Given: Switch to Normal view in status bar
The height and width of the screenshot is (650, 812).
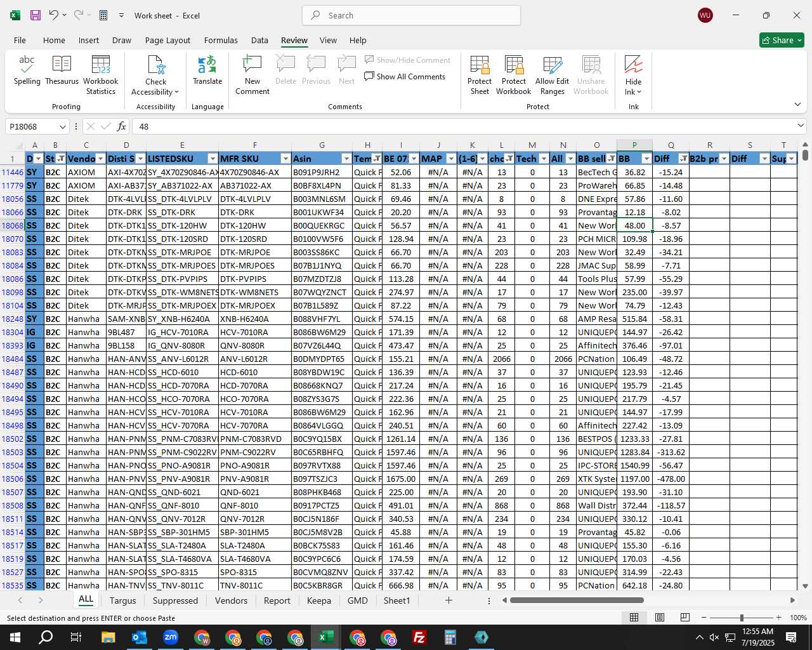Looking at the screenshot, I should point(634,618).
